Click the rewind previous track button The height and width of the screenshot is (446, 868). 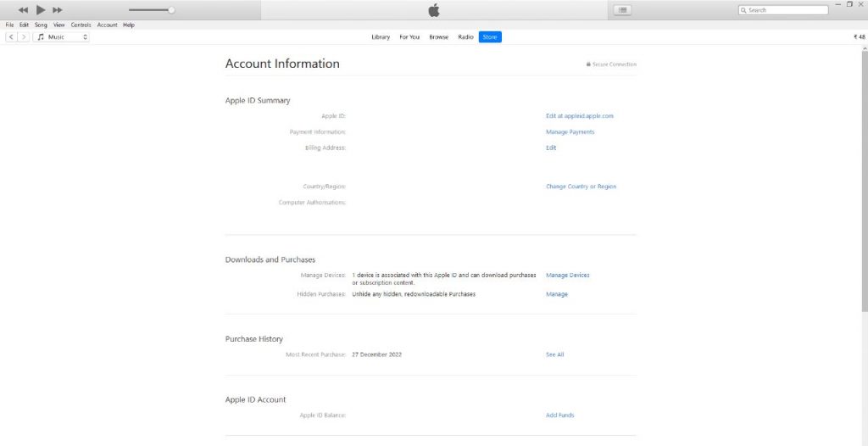(23, 10)
